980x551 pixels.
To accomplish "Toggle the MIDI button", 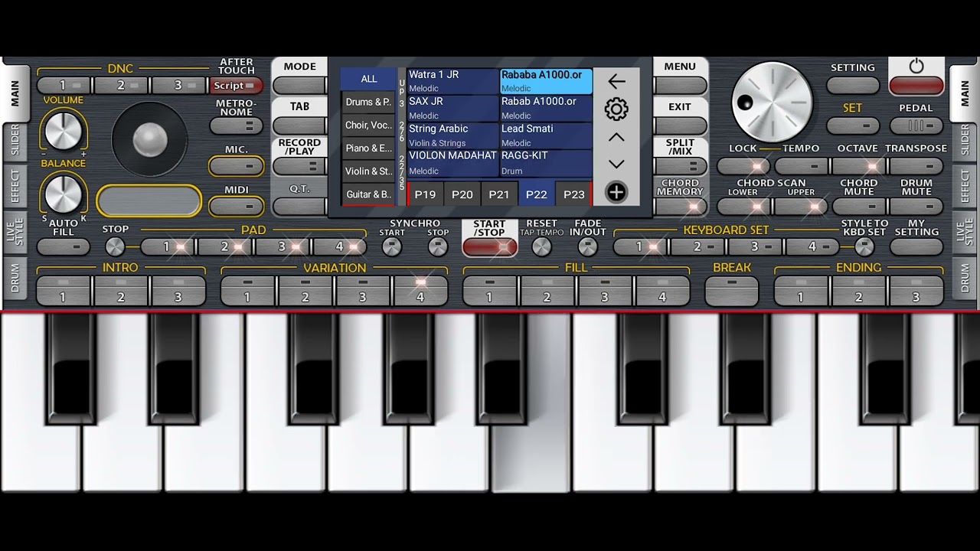I will 237,206.
